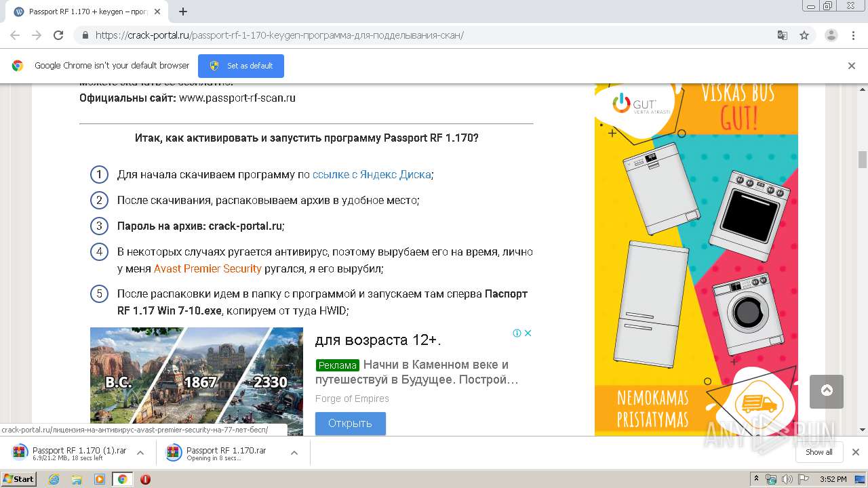This screenshot has width=868, height=488.
Task: Click the Forge of Empires ad image
Action: click(197, 381)
